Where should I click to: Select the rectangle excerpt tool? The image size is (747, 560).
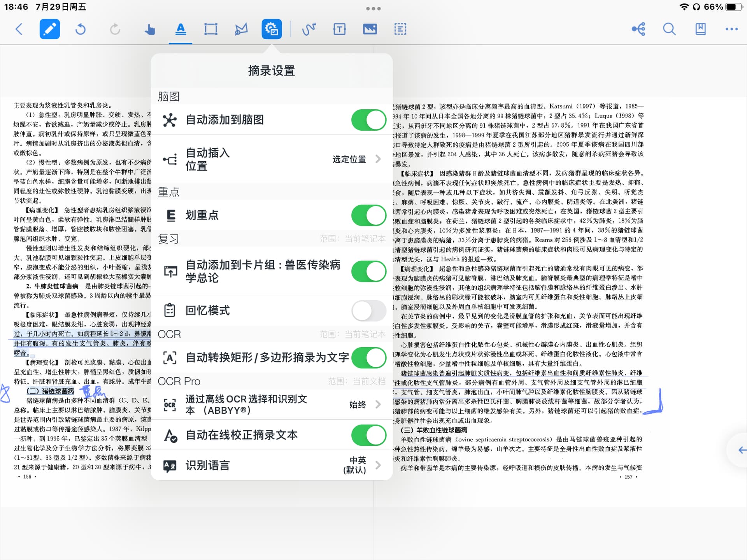pos(211,29)
